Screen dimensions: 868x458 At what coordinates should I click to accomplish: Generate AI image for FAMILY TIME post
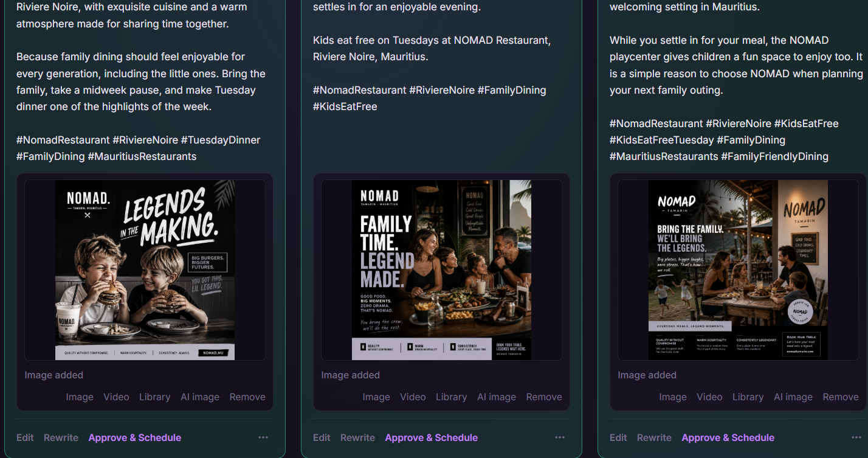497,397
